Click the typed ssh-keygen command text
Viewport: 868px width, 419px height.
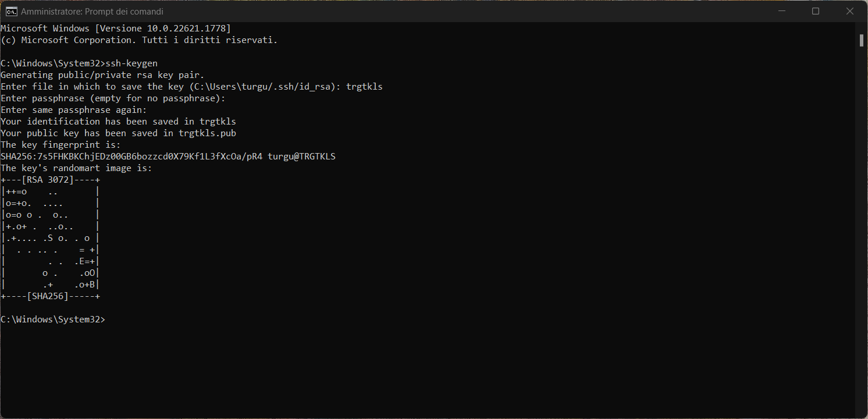point(131,63)
